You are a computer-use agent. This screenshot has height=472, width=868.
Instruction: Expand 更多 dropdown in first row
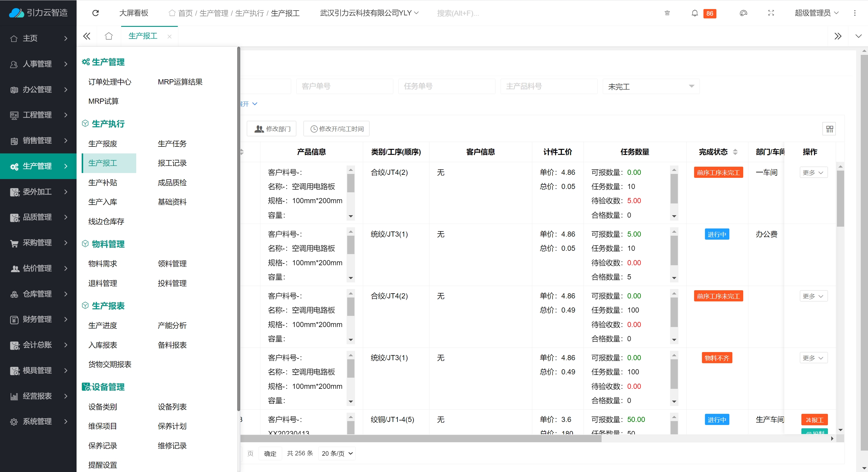[x=813, y=172]
